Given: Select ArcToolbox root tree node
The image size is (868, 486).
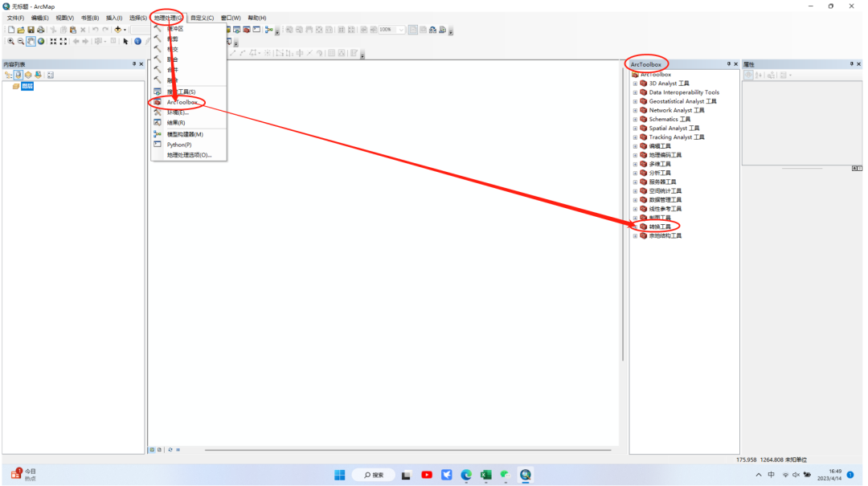Looking at the screenshot, I should pyautogui.click(x=656, y=74).
